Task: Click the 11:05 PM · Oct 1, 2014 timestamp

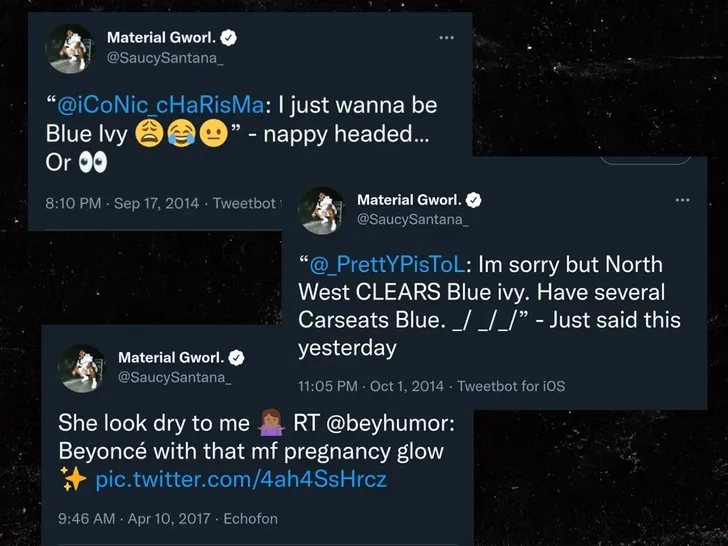Action: point(372,386)
